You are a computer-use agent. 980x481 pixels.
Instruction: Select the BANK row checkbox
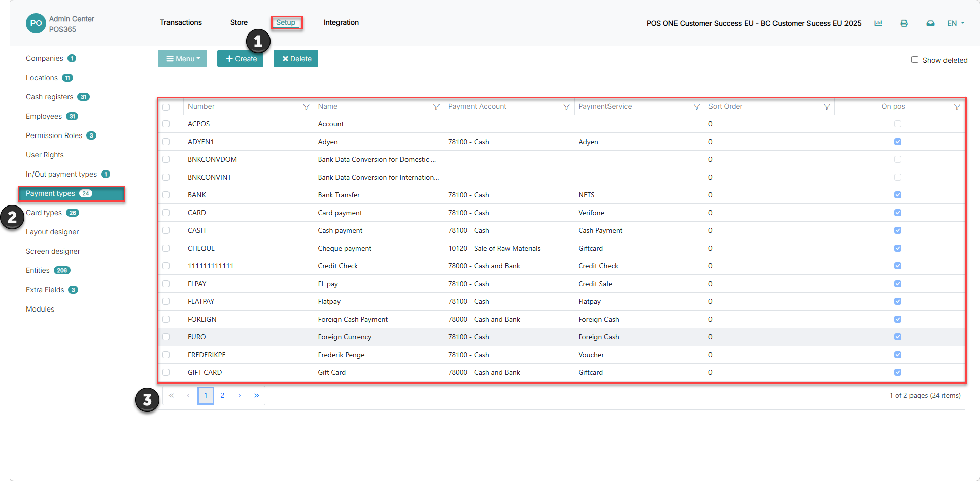166,195
